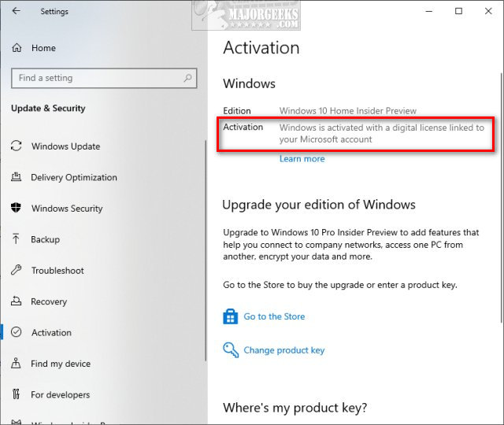Image resolution: width=504 pixels, height=425 pixels.
Task: Click the Troubleshoot wrench icon
Action: coord(17,271)
